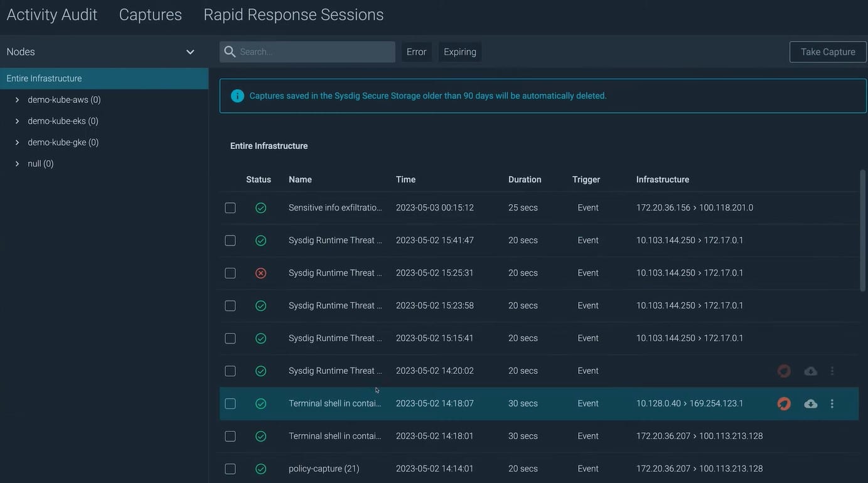Check the 15:41:47 Sysdig Runtime Threat checkbox

[x=230, y=241]
